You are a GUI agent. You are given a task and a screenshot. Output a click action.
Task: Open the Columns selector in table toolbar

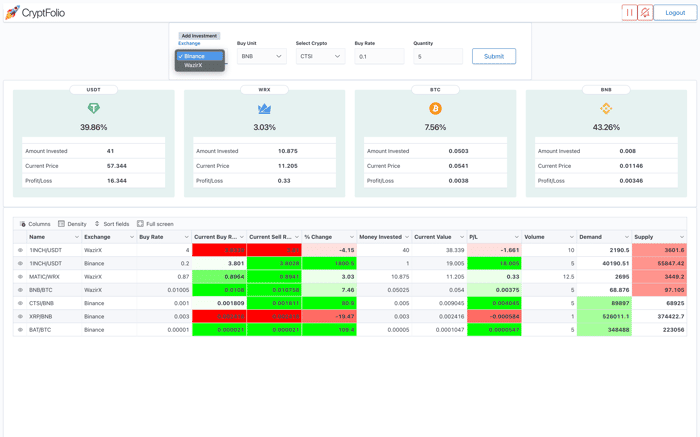(35, 224)
